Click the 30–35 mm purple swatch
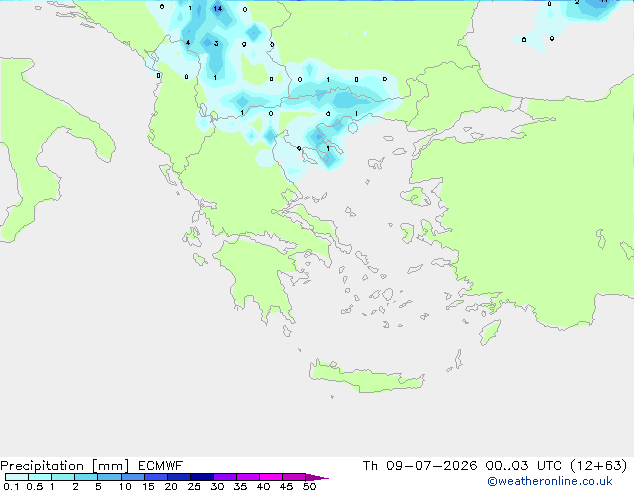 pos(225,477)
